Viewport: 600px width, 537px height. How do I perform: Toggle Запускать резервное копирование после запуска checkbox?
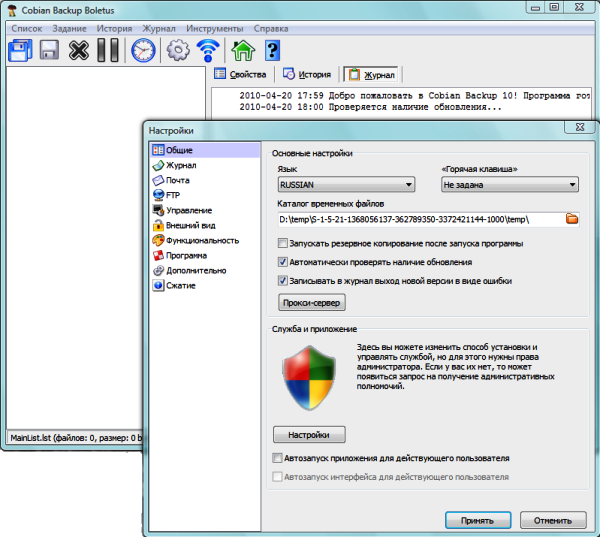[x=282, y=243]
